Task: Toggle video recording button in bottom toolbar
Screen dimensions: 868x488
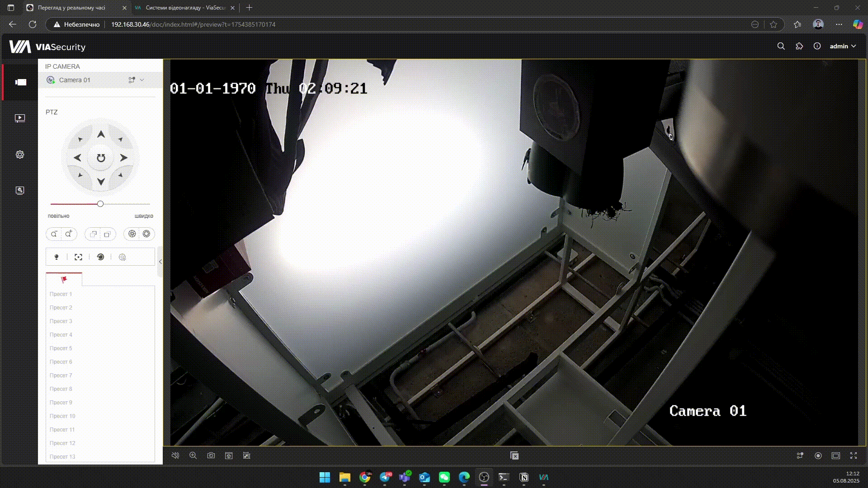Action: click(818, 455)
